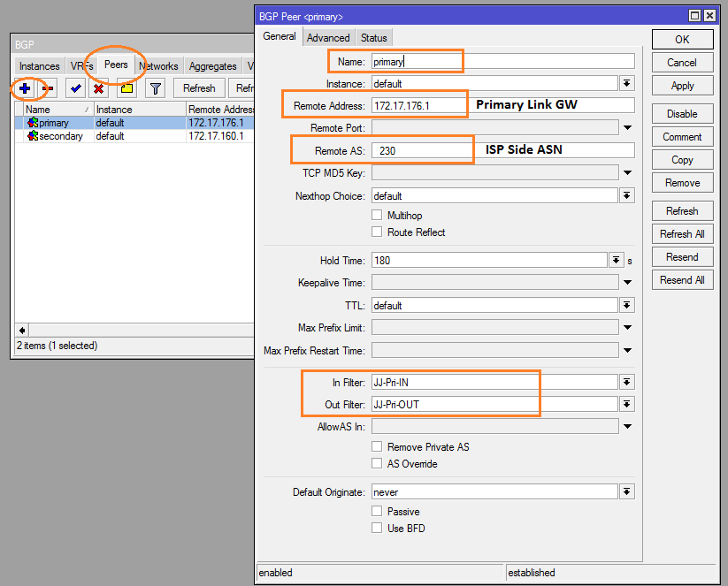Viewport: 728px width, 586px height.
Task: Click the Resend All button
Action: 682,279
